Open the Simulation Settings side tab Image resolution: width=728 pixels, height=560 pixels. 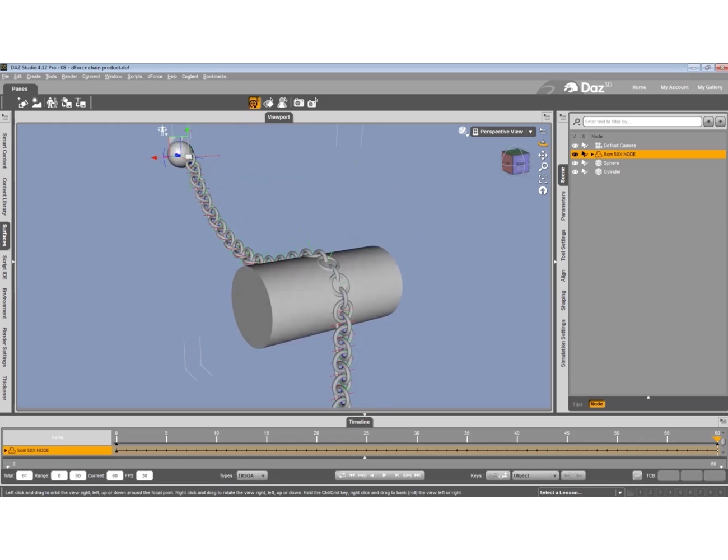pyautogui.click(x=563, y=343)
